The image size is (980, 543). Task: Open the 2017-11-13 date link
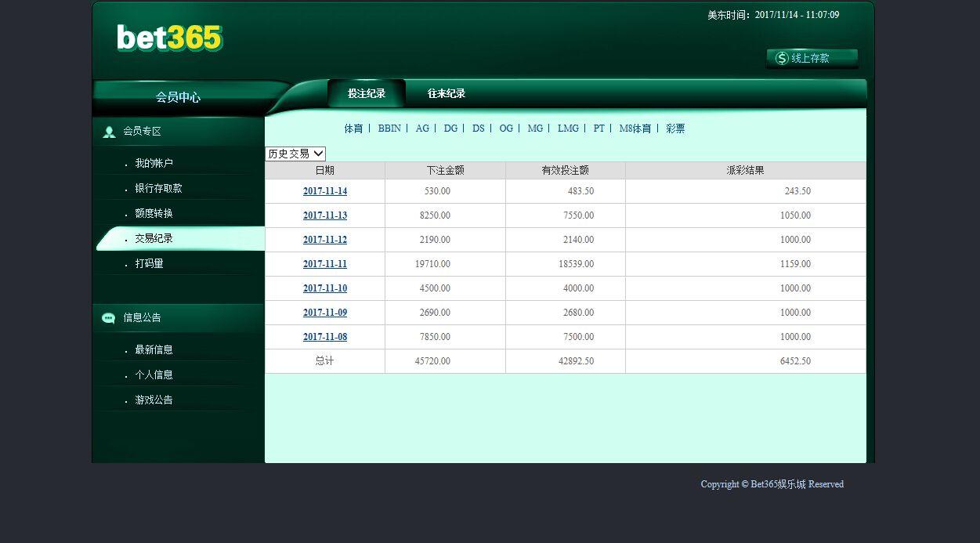(x=325, y=215)
